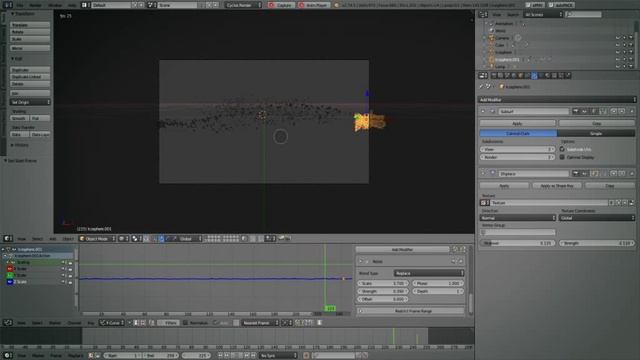Click Apply as Shape Key on Displace

(x=557, y=185)
